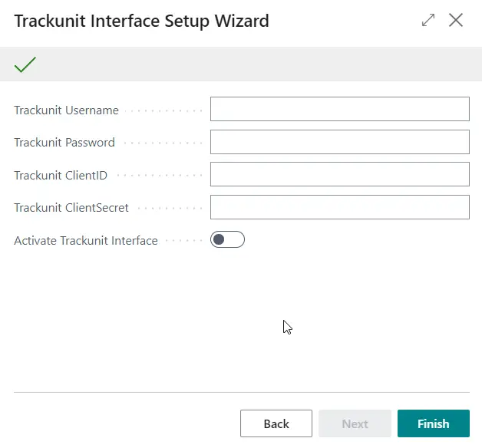Select the Trackunit ClientID text box

[339, 174]
